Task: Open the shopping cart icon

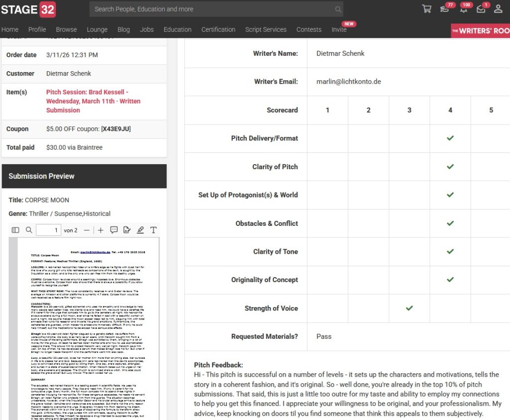Action: (426, 9)
